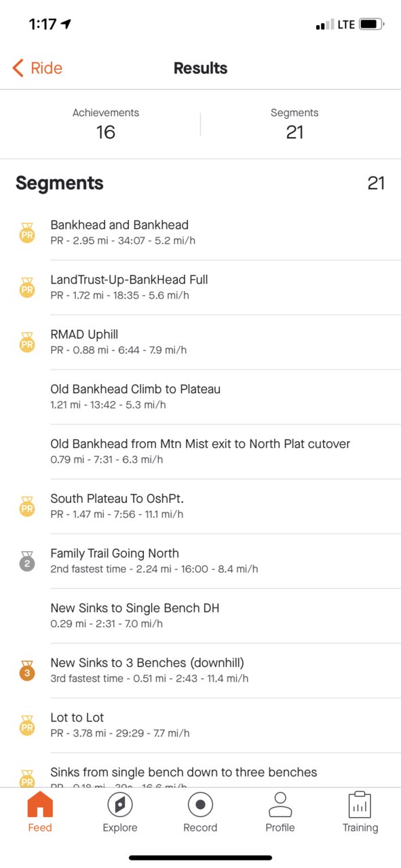Go back to Ride
This screenshot has height=868, width=401.
click(x=37, y=68)
